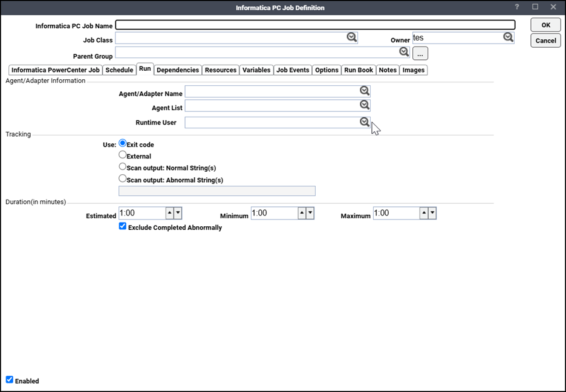Open the Job Class lookup icon
The height and width of the screenshot is (392, 566).
coord(351,37)
